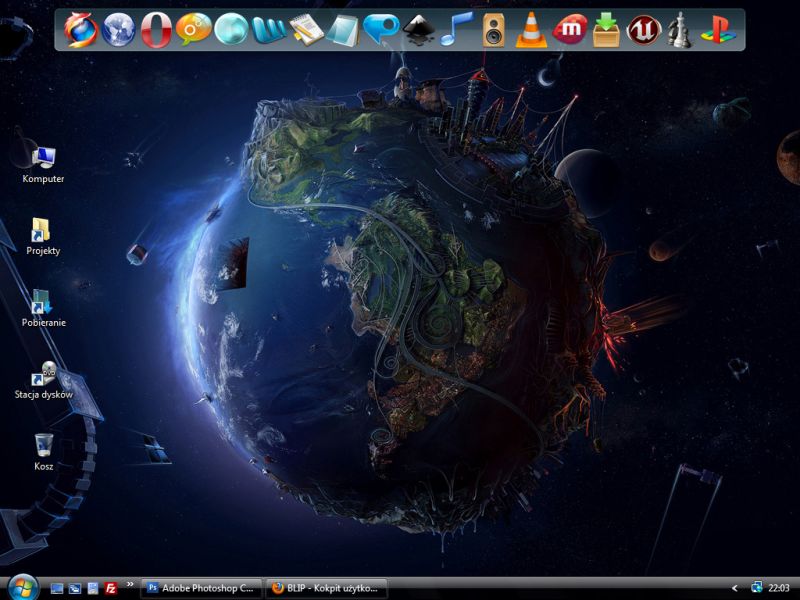Select the Komputer desktop icon
Viewport: 800px width, 600px height.
tap(43, 164)
